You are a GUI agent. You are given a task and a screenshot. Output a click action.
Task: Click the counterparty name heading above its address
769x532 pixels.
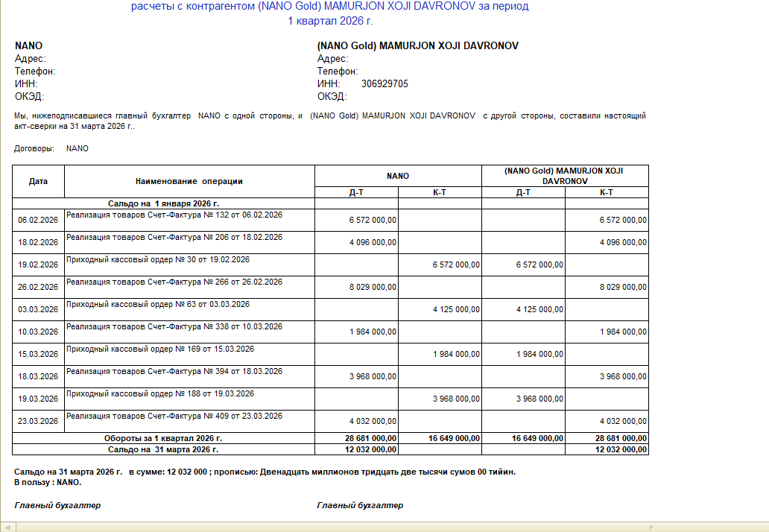tap(418, 45)
